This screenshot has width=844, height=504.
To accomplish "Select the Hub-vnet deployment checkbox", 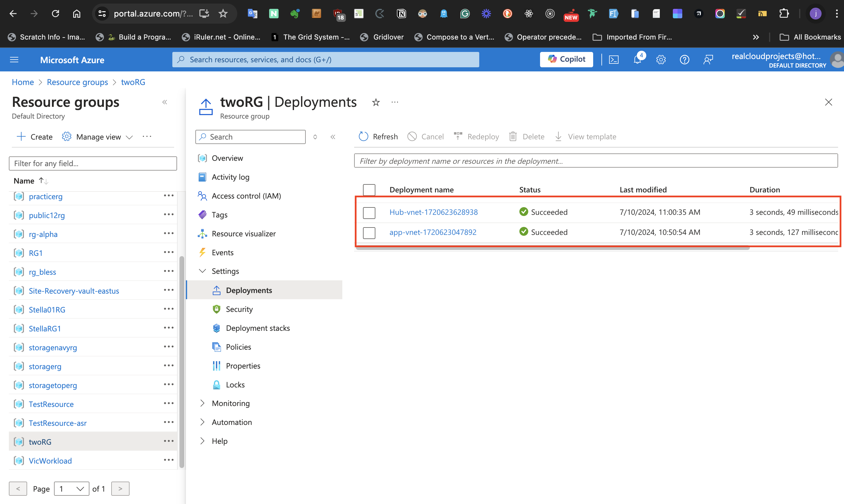I will pos(369,212).
